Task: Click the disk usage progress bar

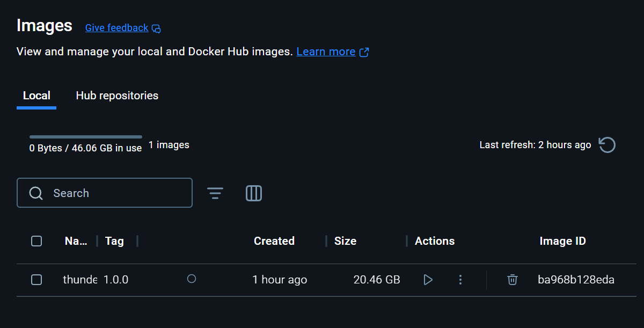Action: [x=86, y=136]
